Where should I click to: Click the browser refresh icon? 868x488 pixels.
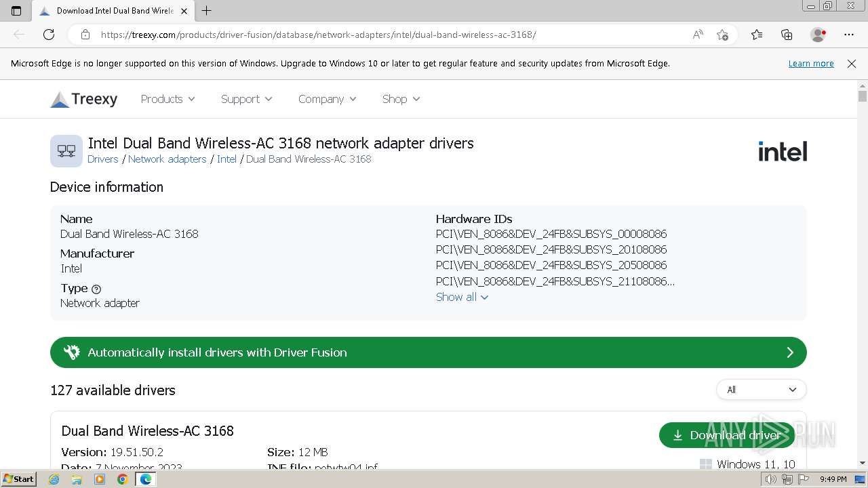(49, 35)
